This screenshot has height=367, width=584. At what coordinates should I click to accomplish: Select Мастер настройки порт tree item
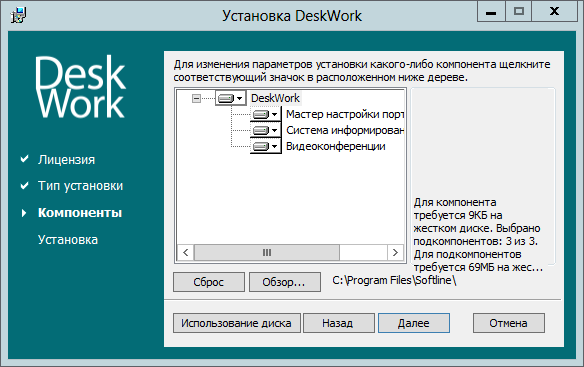(345, 114)
